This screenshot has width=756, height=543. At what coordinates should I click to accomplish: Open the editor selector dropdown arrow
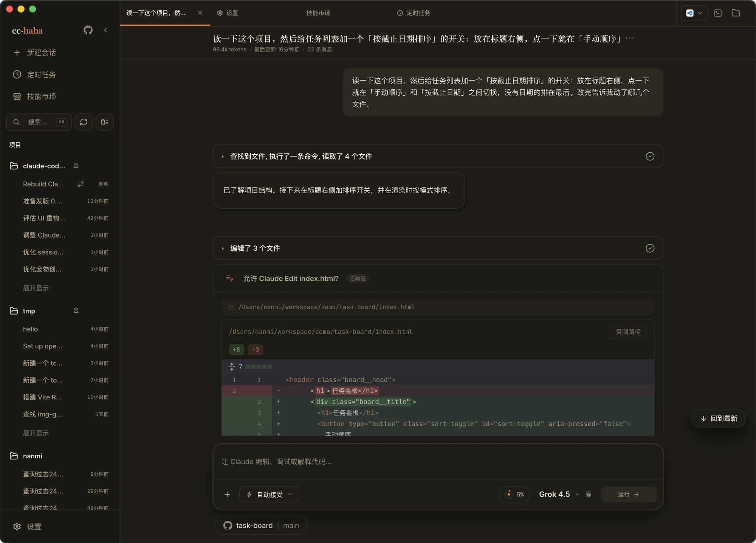point(700,13)
